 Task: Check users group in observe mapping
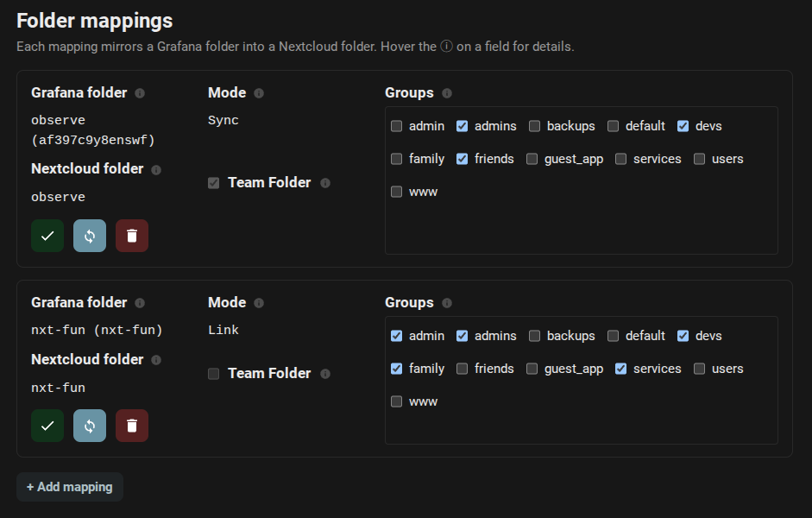coord(700,159)
